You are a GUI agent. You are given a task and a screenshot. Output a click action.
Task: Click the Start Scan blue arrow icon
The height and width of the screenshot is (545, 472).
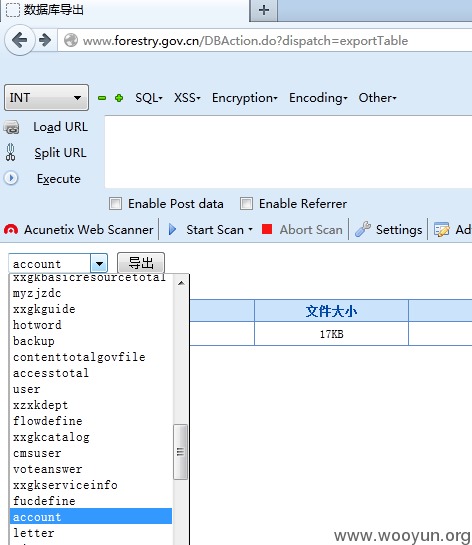(x=172, y=230)
